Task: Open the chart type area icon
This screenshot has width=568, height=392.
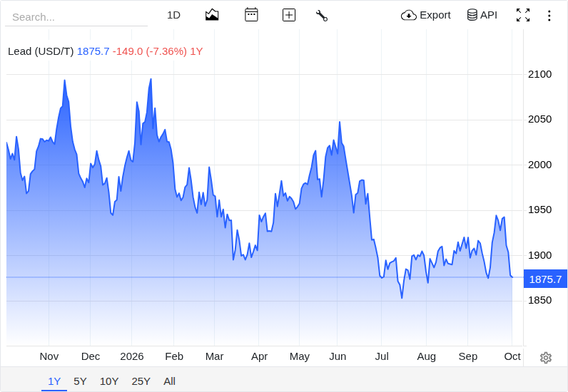Action: click(212, 15)
